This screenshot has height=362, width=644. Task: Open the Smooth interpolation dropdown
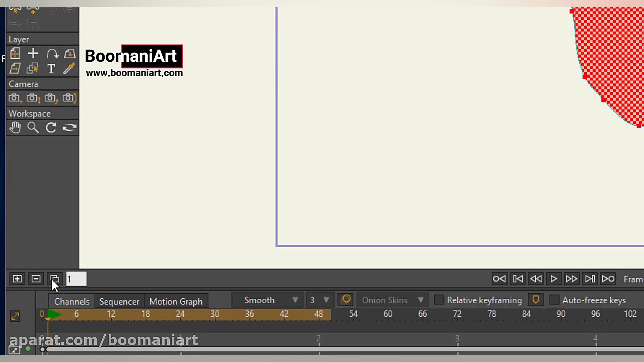pyautogui.click(x=267, y=300)
